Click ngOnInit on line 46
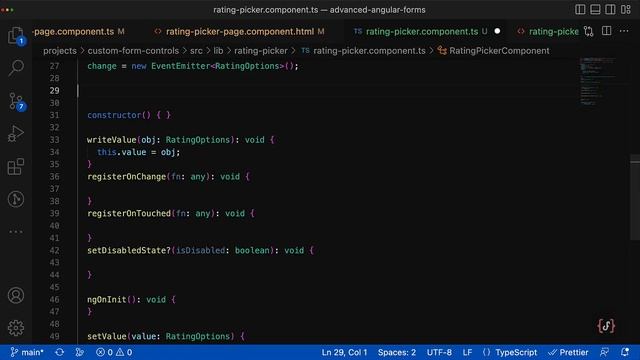640x360 pixels. (107, 300)
